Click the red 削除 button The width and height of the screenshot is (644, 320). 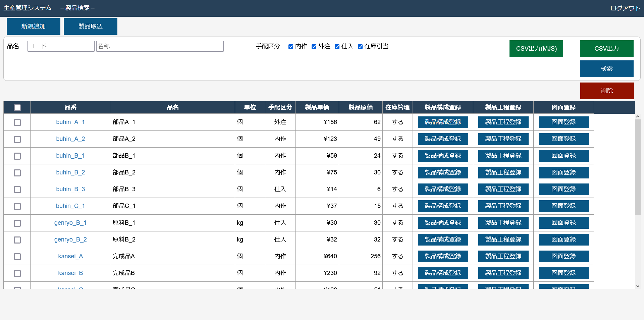(607, 91)
